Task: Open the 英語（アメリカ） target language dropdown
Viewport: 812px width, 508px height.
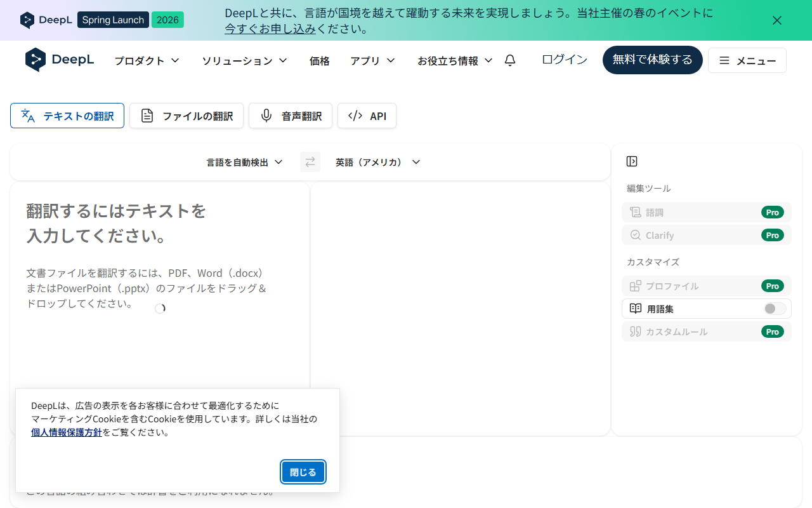Action: 377,162
